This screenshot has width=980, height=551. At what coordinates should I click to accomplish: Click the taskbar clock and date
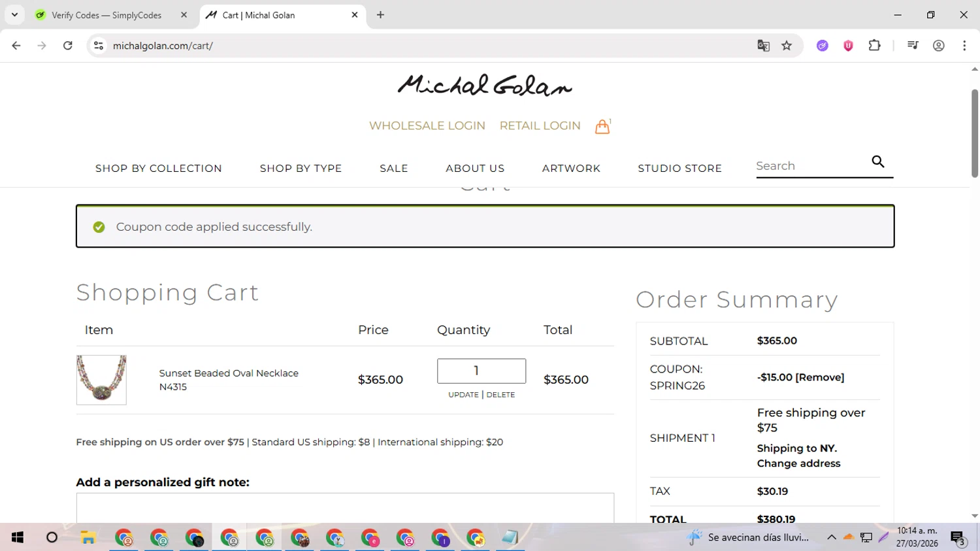[x=917, y=537]
